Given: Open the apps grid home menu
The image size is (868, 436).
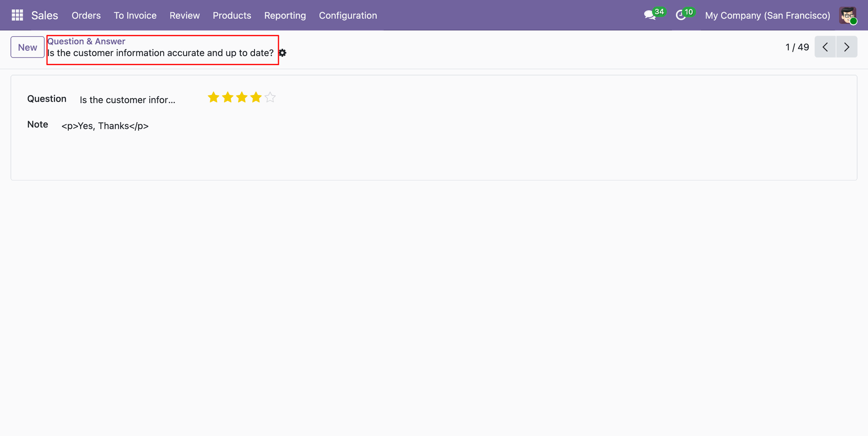Looking at the screenshot, I should 17,15.
